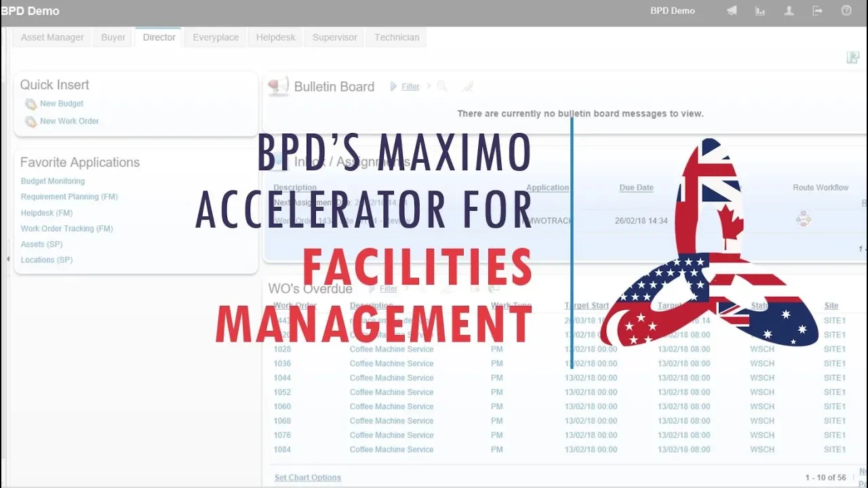Click BPD Demo title at top left
This screenshot has height=488, width=868.
[x=31, y=11]
